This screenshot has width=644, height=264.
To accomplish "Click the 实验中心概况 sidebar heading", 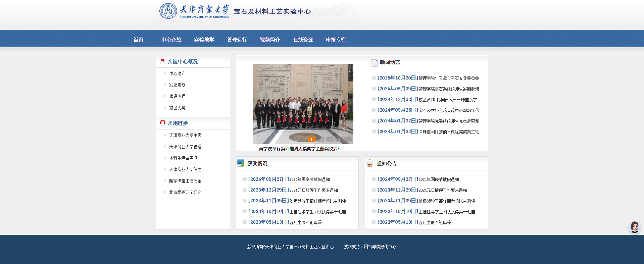I will click(x=183, y=61).
